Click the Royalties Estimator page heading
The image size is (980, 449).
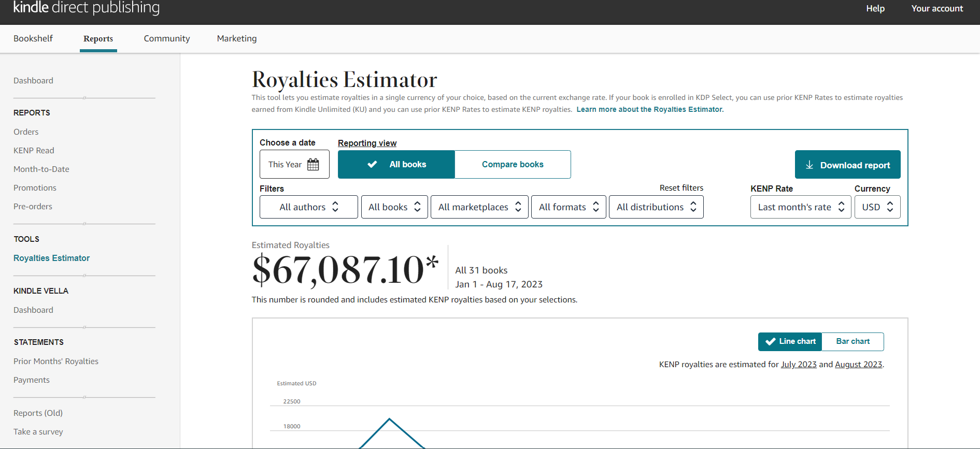345,80
